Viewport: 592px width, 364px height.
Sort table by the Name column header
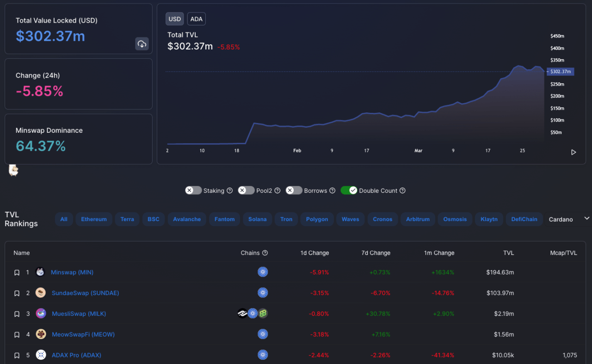22,253
